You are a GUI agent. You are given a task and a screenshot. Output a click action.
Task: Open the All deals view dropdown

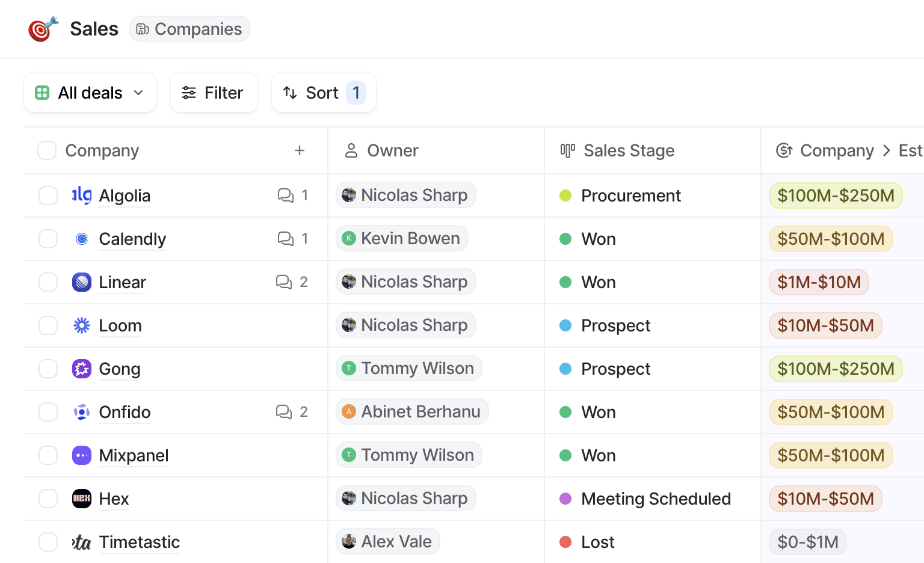[90, 93]
